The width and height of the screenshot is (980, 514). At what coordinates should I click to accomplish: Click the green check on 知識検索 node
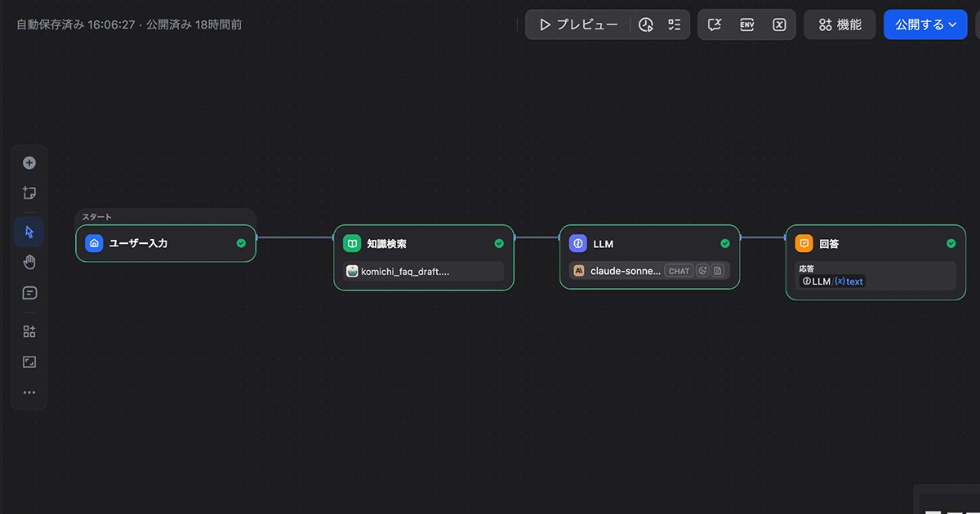pyautogui.click(x=499, y=243)
